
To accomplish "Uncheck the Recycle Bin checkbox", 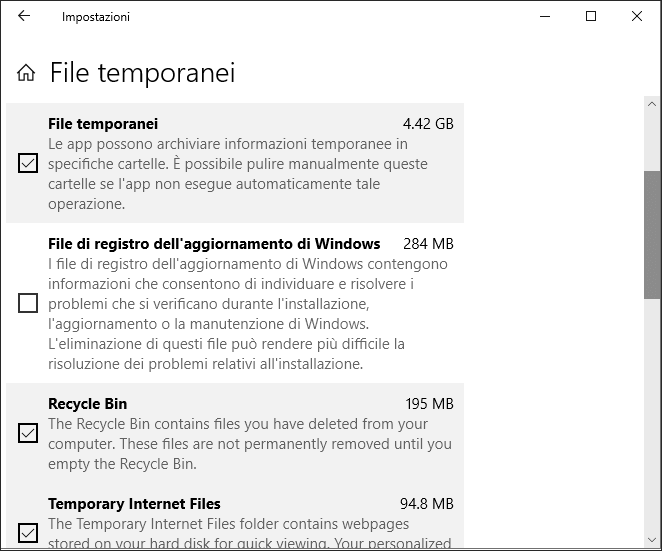I will coord(28,433).
